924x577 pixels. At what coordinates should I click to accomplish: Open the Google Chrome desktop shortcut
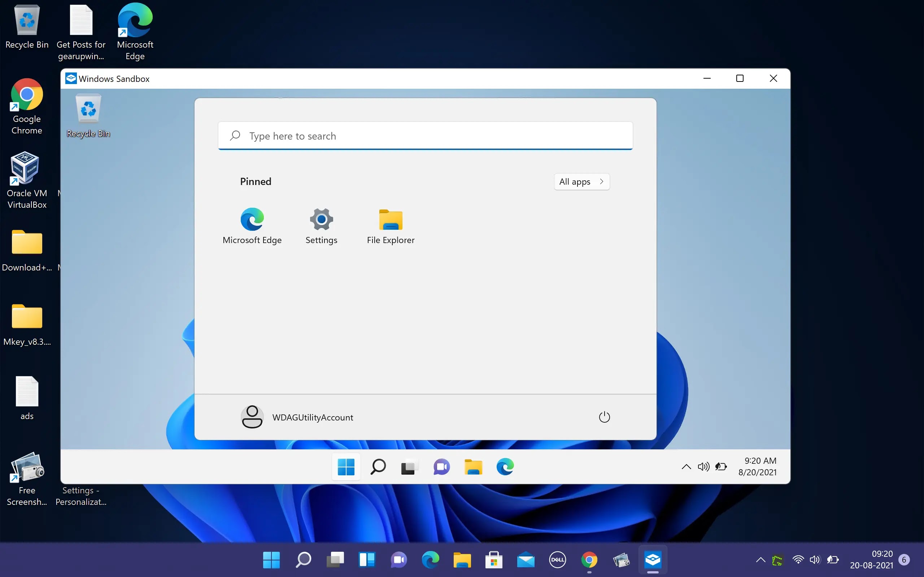[x=27, y=95]
